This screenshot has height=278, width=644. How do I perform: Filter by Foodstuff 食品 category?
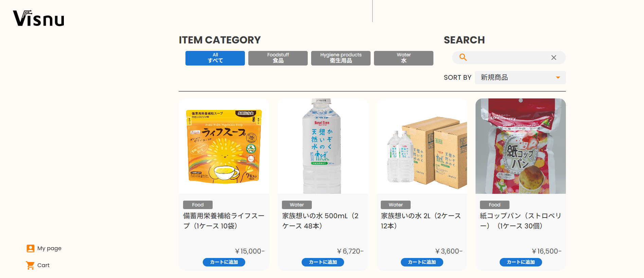coord(278,58)
